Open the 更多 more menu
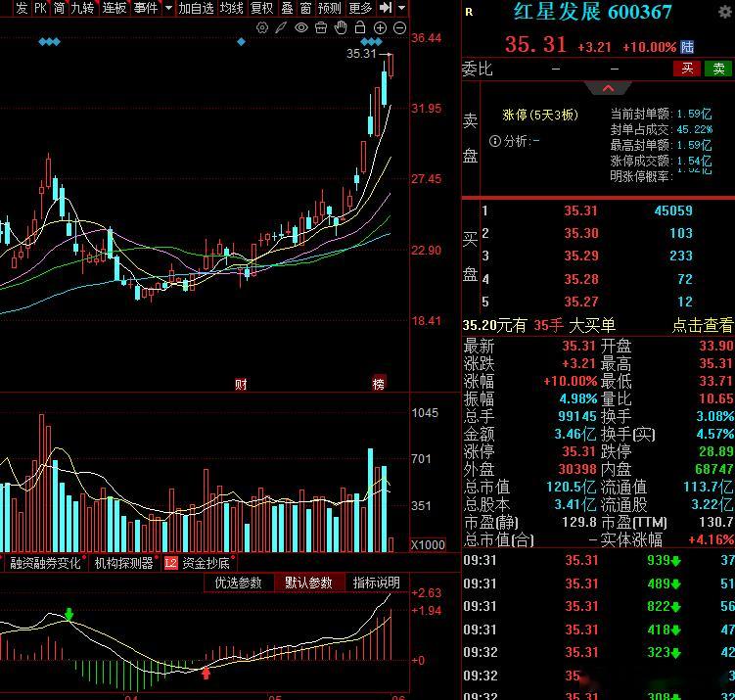This screenshot has height=700, width=735. coord(360,8)
